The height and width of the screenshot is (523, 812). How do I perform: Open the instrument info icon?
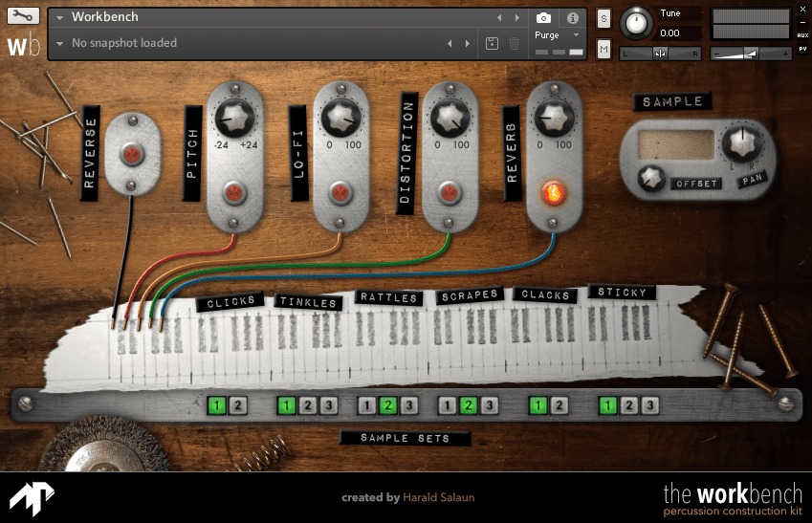572,18
